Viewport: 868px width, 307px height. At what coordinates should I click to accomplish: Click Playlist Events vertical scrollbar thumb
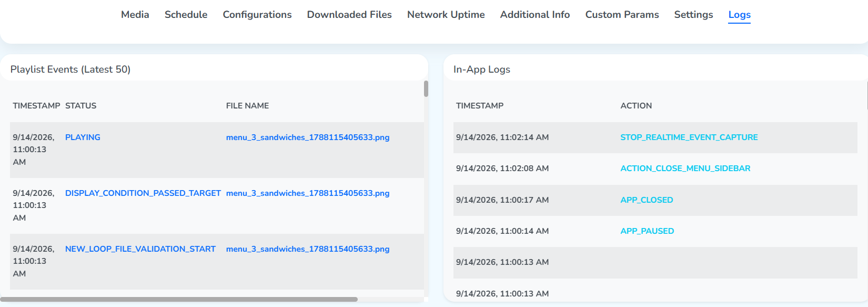(426, 89)
